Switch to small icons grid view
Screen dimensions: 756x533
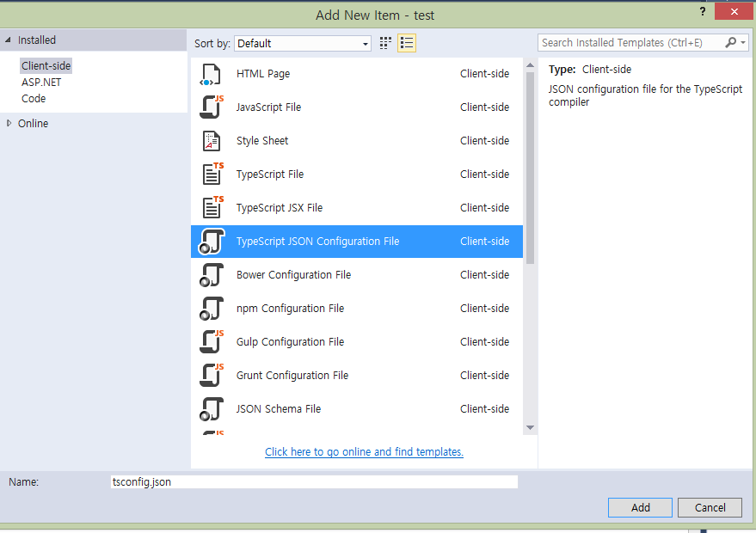pos(385,43)
